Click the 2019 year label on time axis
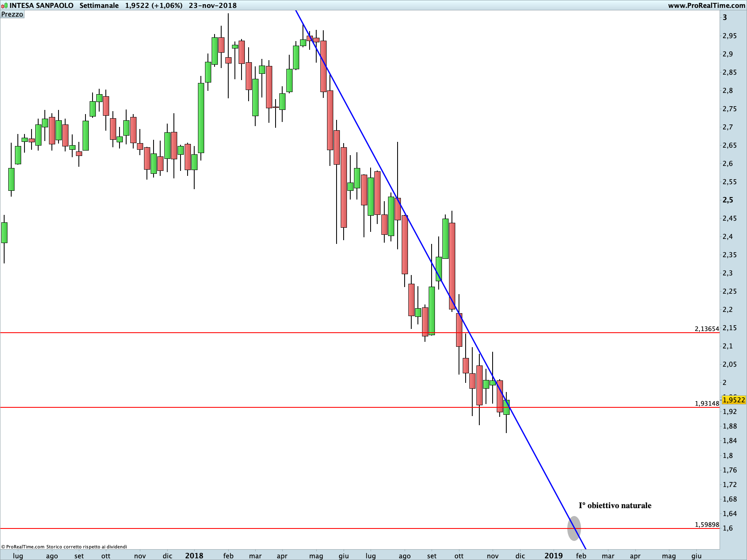This screenshot has height=560, width=747. click(x=554, y=555)
